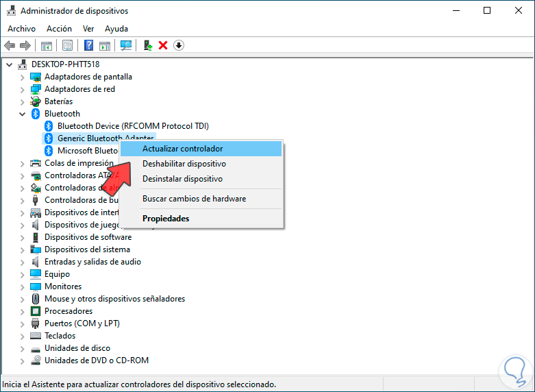
Task: Minimize the Administrador de dispositivos window
Action: pos(456,10)
